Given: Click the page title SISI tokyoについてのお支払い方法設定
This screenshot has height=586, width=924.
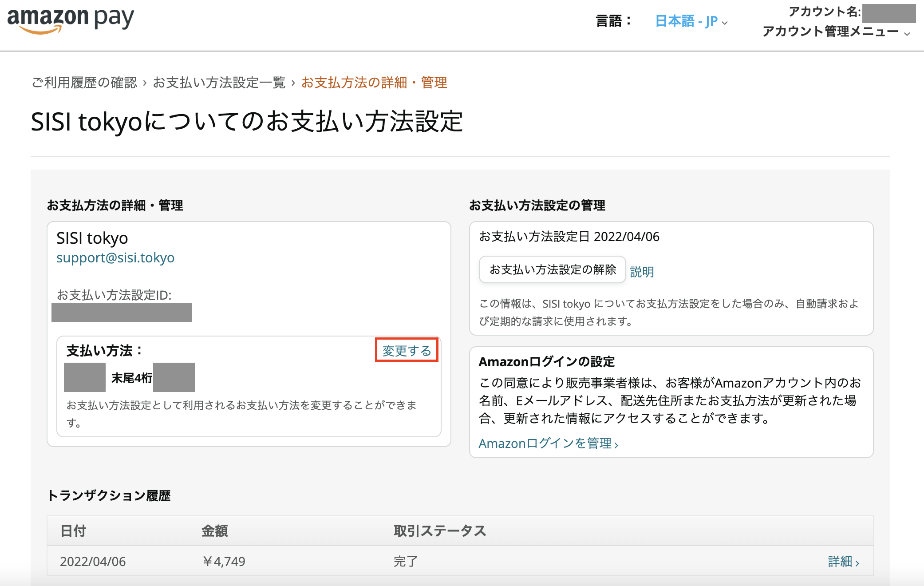Looking at the screenshot, I should (247, 122).
